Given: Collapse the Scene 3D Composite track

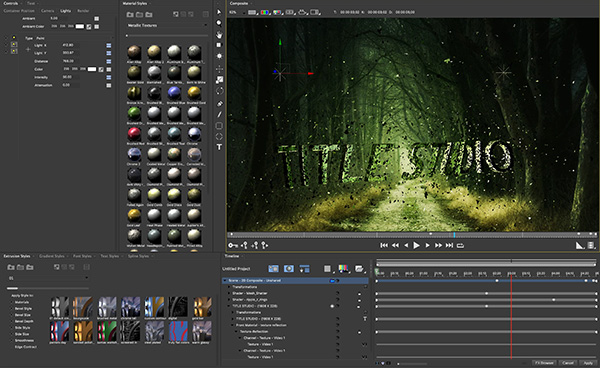Looking at the screenshot, I should (225, 280).
